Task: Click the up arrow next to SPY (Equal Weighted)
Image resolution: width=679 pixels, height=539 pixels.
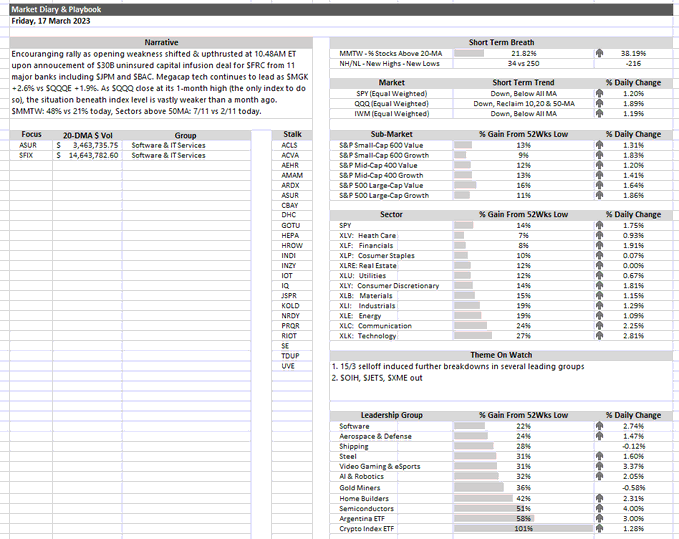Action: pos(599,93)
